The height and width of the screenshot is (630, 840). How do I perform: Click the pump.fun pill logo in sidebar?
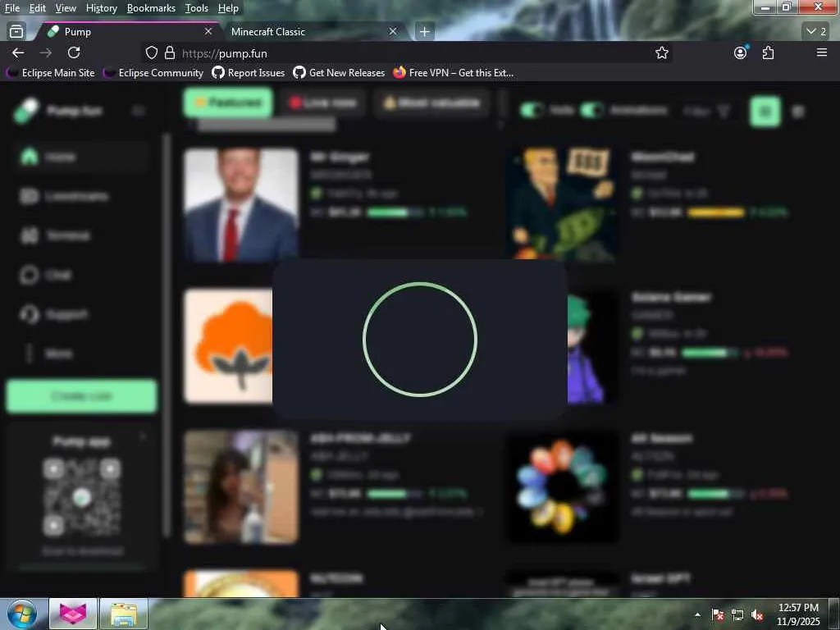26,111
